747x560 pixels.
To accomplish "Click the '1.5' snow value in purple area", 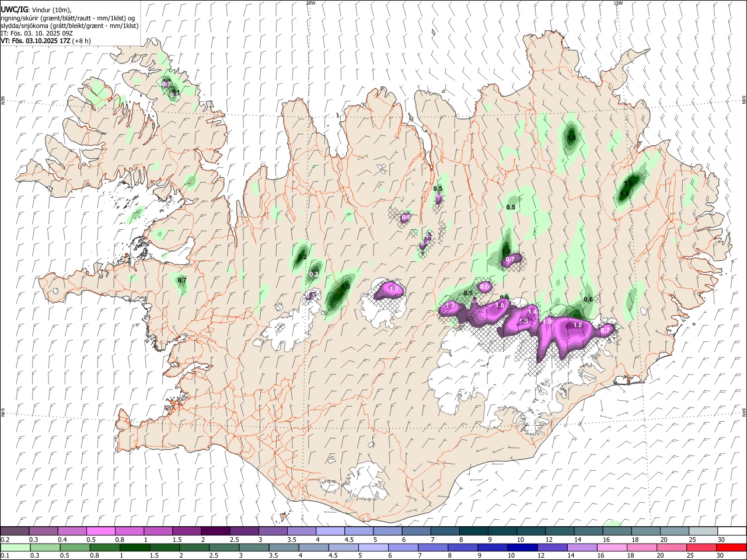I will pyautogui.click(x=524, y=321).
